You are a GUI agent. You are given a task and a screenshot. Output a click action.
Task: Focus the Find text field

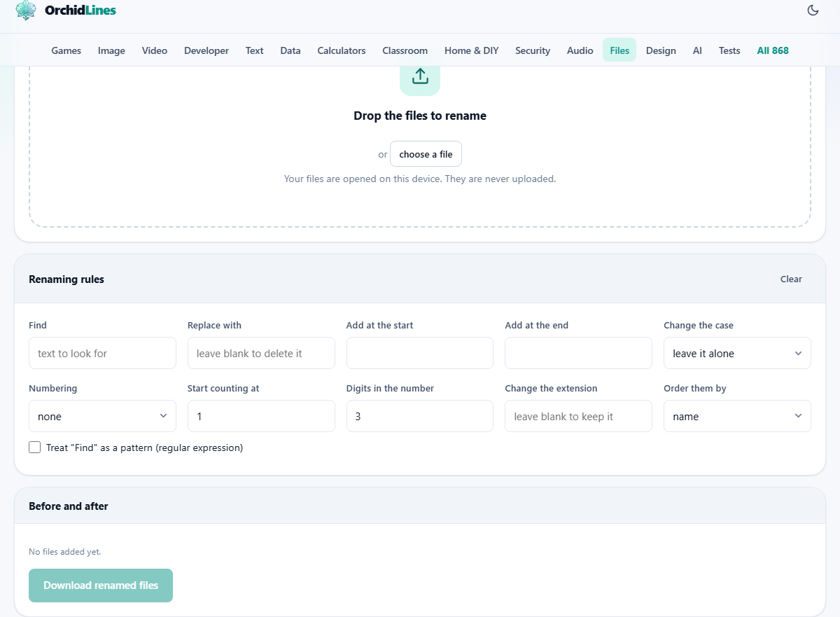click(102, 353)
